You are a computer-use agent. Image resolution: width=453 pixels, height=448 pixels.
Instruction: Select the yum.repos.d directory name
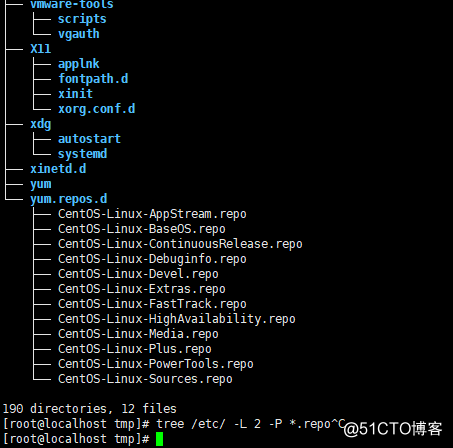point(69,199)
